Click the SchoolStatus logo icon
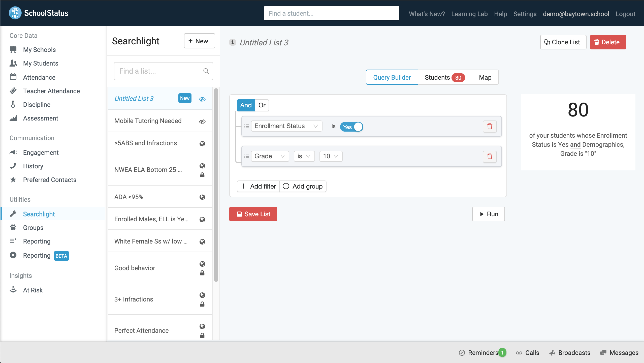 (x=15, y=13)
